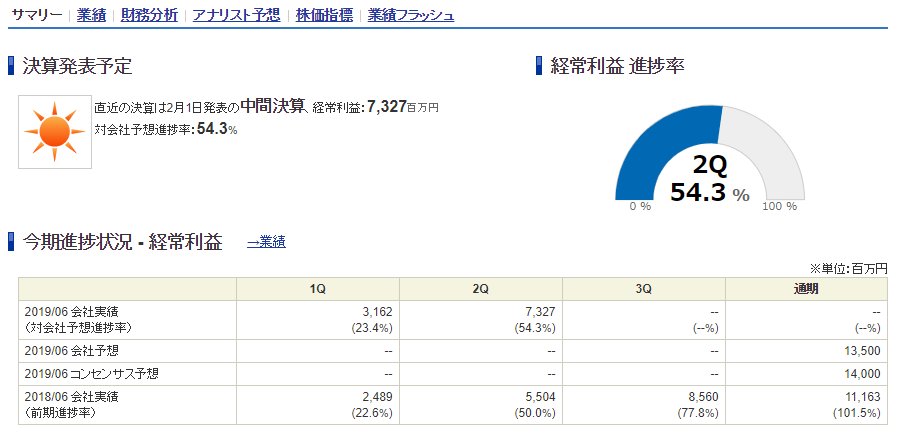Click the 対会社予想進捗率: 54.3% text
903x439 pixels.
tap(166, 130)
